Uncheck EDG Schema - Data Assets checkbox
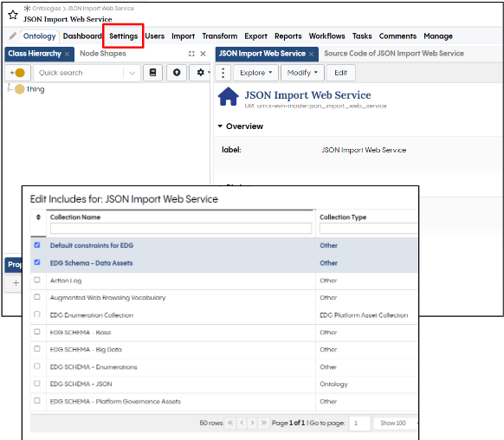The image size is (504, 440). coord(37,262)
